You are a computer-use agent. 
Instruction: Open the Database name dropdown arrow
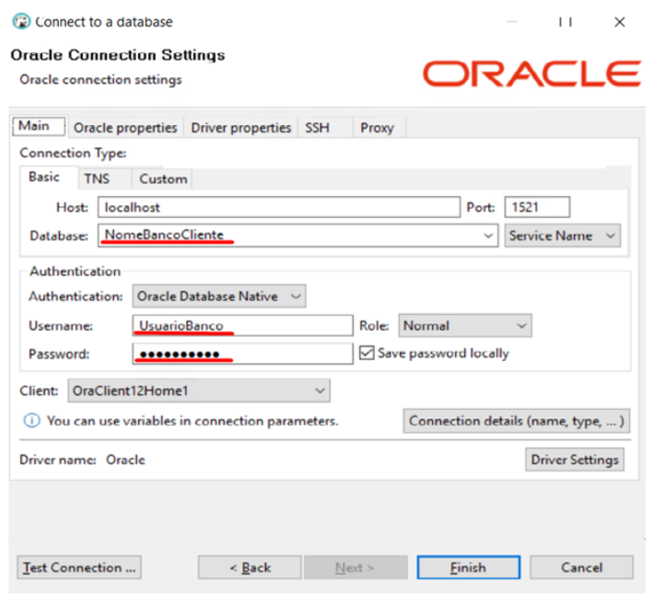click(488, 236)
